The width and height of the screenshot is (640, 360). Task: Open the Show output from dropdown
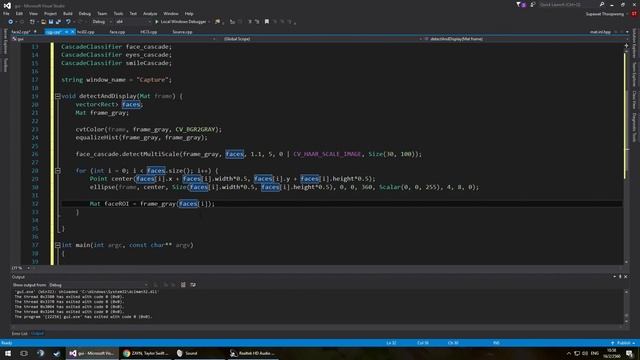coord(98,285)
